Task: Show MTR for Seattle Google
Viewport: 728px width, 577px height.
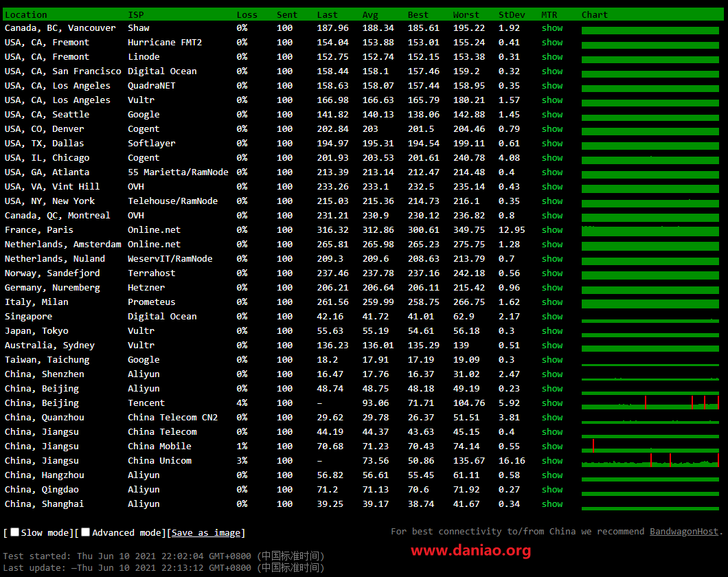Action: 552,114
